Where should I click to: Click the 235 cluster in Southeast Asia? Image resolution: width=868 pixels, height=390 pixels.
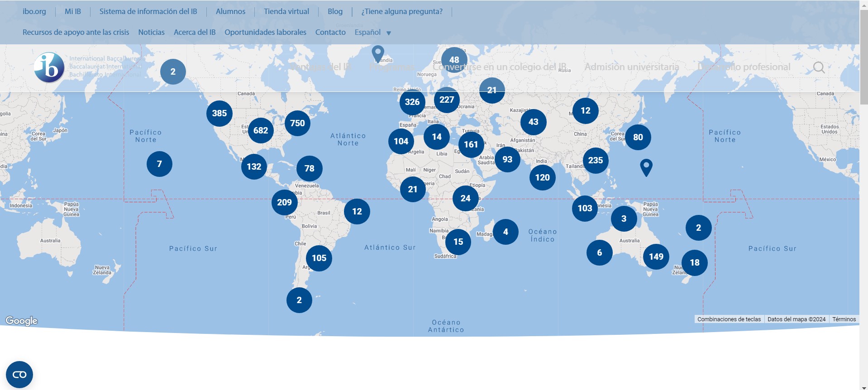click(595, 160)
